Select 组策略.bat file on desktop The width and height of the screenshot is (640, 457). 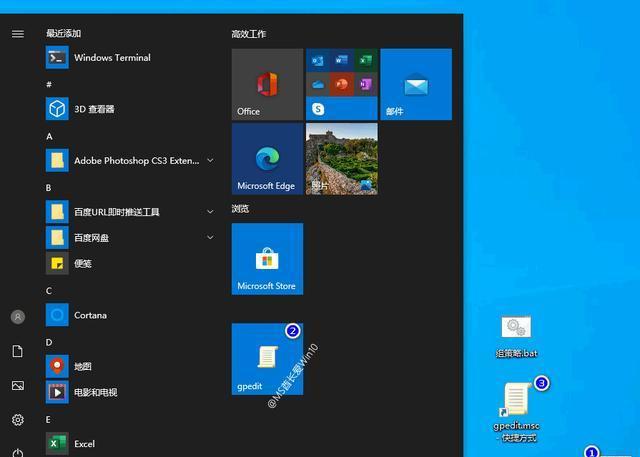coord(516,337)
